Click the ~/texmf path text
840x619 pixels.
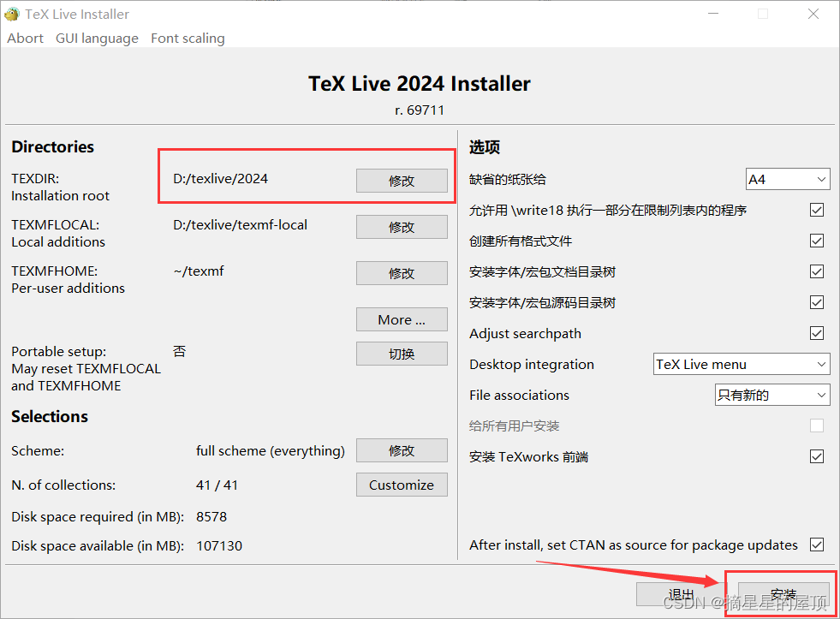198,271
